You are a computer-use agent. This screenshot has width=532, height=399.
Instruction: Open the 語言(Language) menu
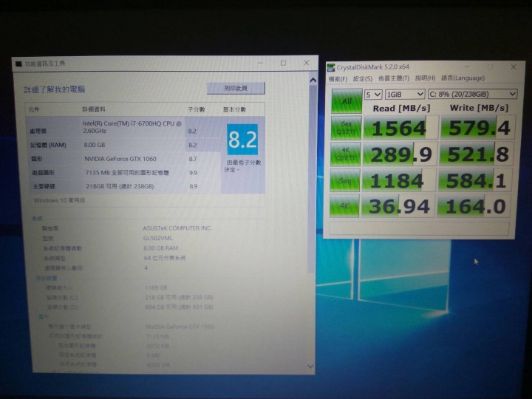pos(463,78)
